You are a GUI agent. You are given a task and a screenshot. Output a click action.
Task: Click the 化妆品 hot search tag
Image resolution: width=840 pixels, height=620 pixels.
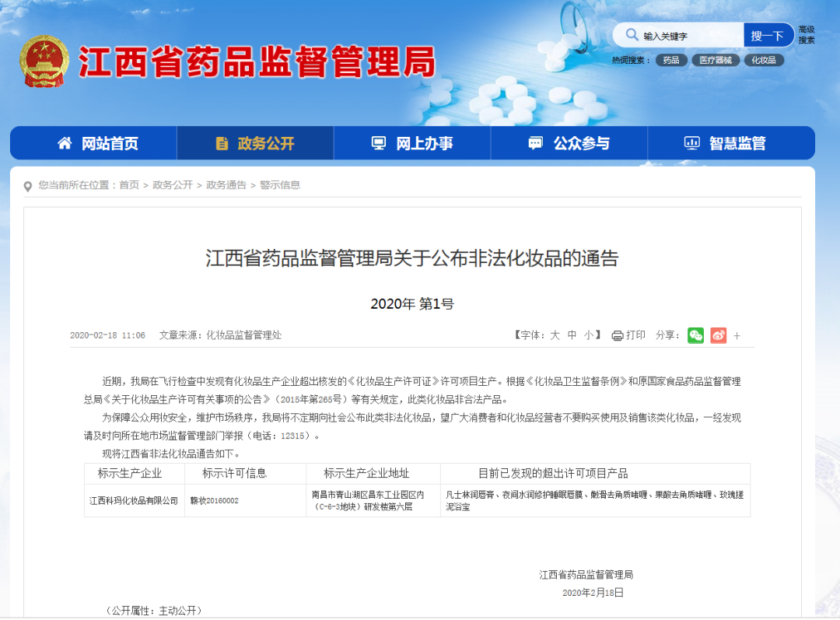tap(764, 60)
